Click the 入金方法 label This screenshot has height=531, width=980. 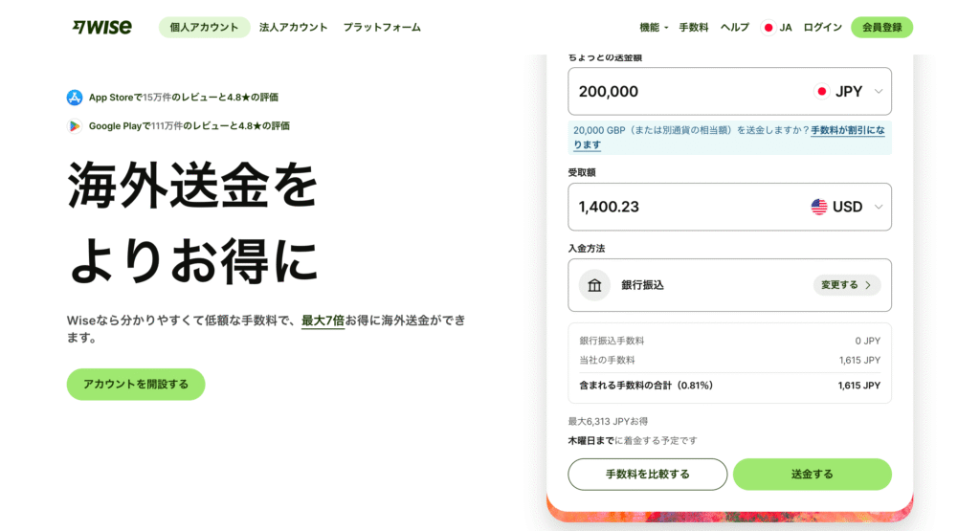pos(587,249)
